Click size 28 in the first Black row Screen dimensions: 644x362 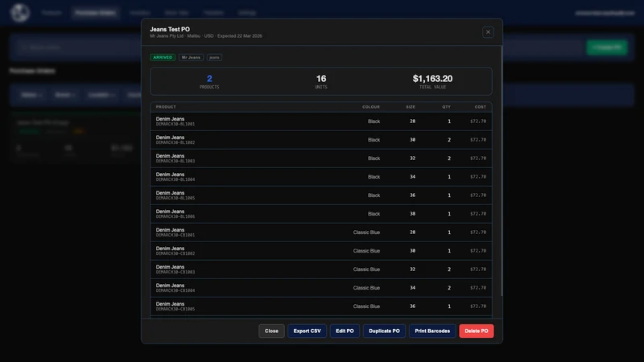click(x=412, y=121)
